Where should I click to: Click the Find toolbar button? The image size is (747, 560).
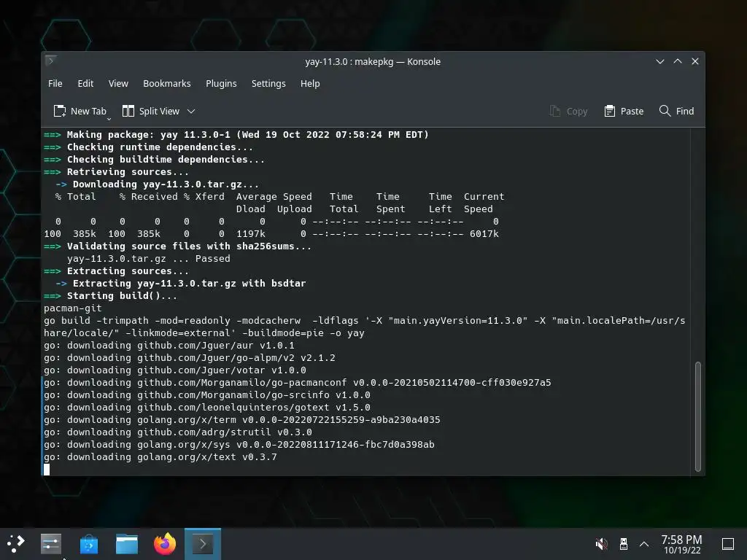[676, 111]
